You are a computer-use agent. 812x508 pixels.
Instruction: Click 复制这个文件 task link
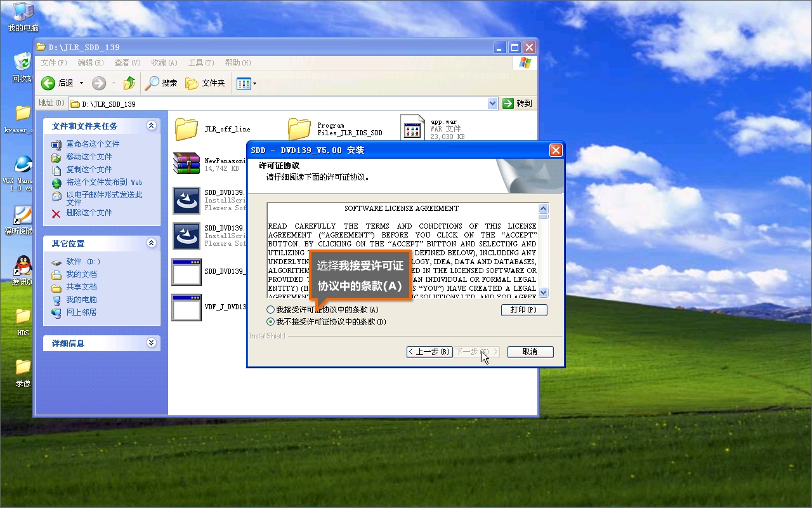[x=89, y=170]
